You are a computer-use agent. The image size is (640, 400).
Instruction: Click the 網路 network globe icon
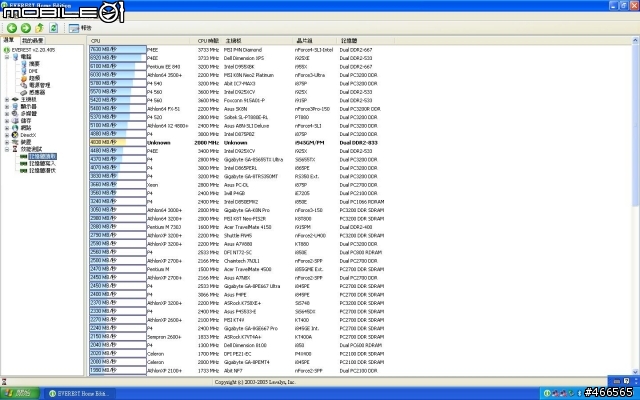16,128
